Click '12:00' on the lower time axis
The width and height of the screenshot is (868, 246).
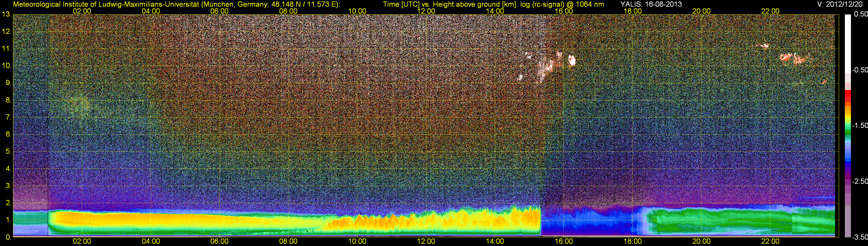coord(426,241)
